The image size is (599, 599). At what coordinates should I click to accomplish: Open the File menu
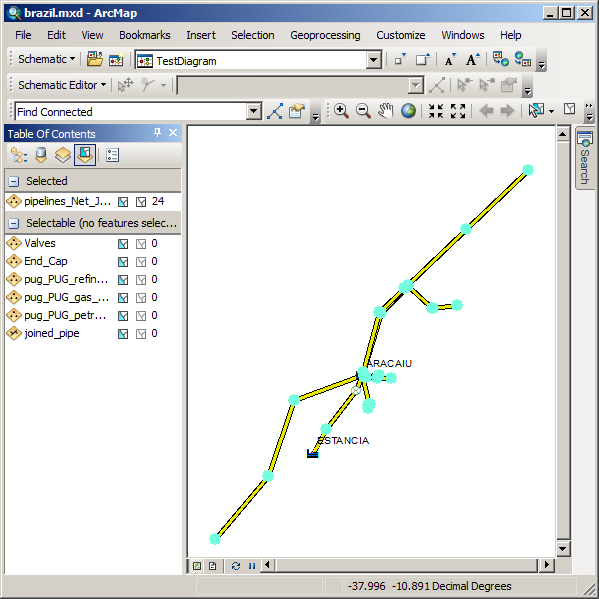[23, 35]
